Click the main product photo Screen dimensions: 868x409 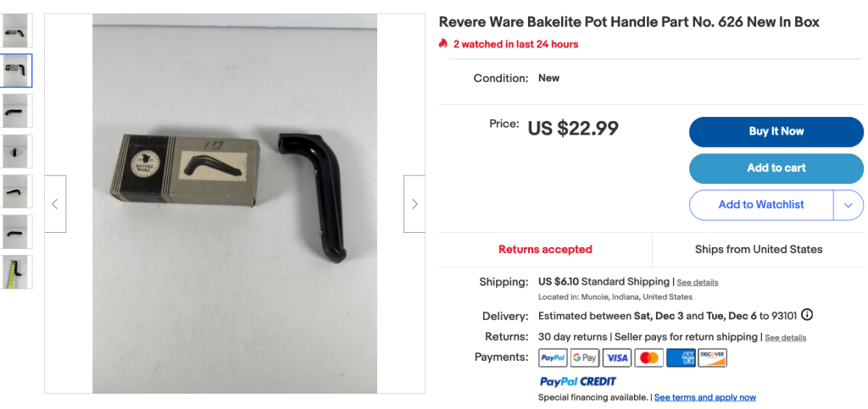[x=235, y=203]
